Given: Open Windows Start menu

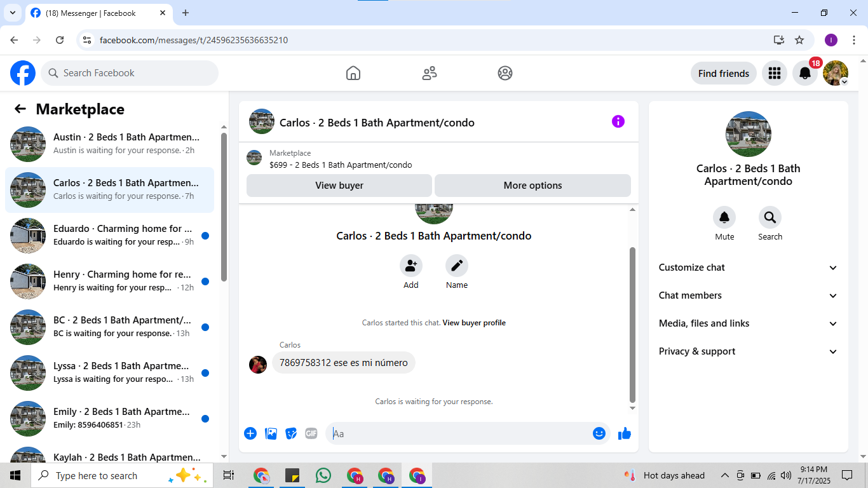Looking at the screenshot, I should click(15, 475).
